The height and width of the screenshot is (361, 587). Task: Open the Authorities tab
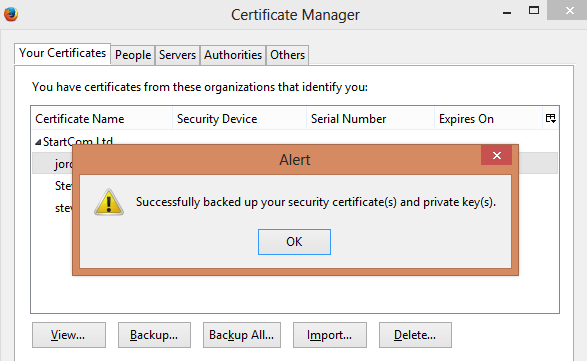point(233,55)
